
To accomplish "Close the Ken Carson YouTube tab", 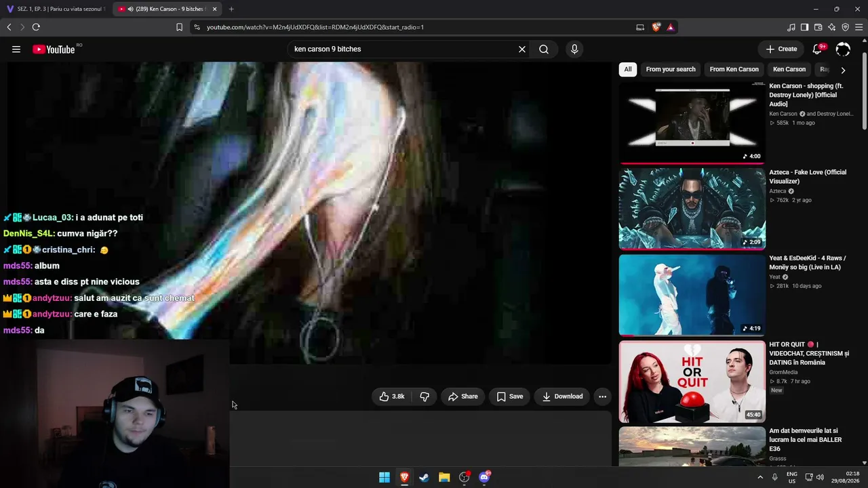I will (x=214, y=9).
